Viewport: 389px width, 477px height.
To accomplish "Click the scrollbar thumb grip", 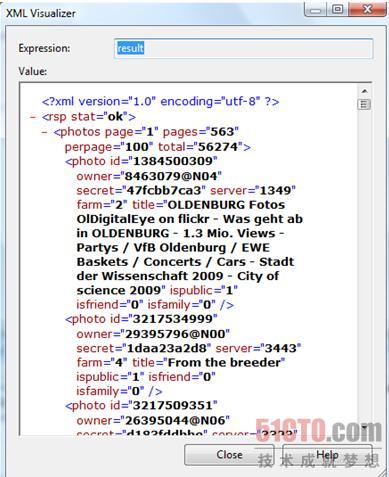I will coord(364,105).
